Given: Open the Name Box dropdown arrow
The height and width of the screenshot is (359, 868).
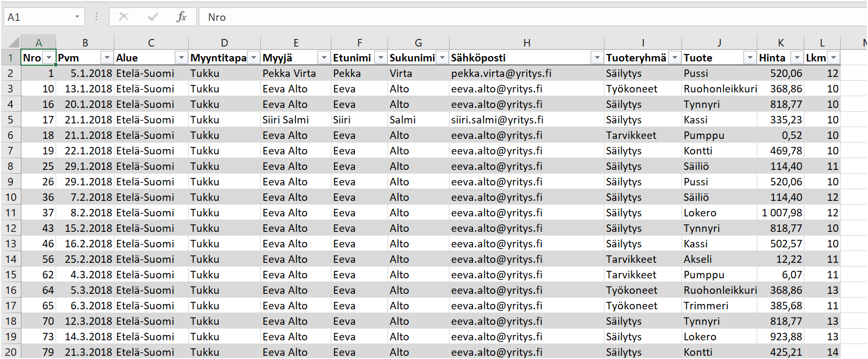Looking at the screenshot, I should click(x=77, y=17).
